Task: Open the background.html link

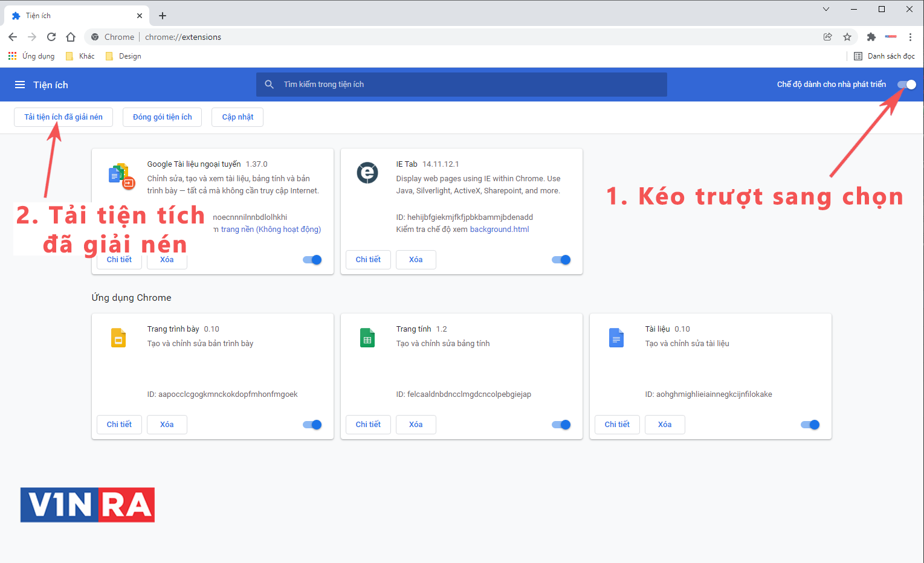Action: click(x=499, y=230)
